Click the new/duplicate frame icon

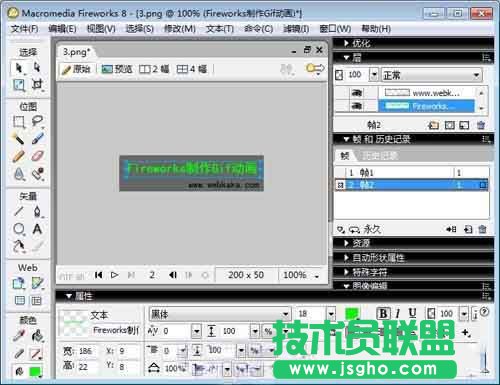pyautogui.click(x=468, y=229)
